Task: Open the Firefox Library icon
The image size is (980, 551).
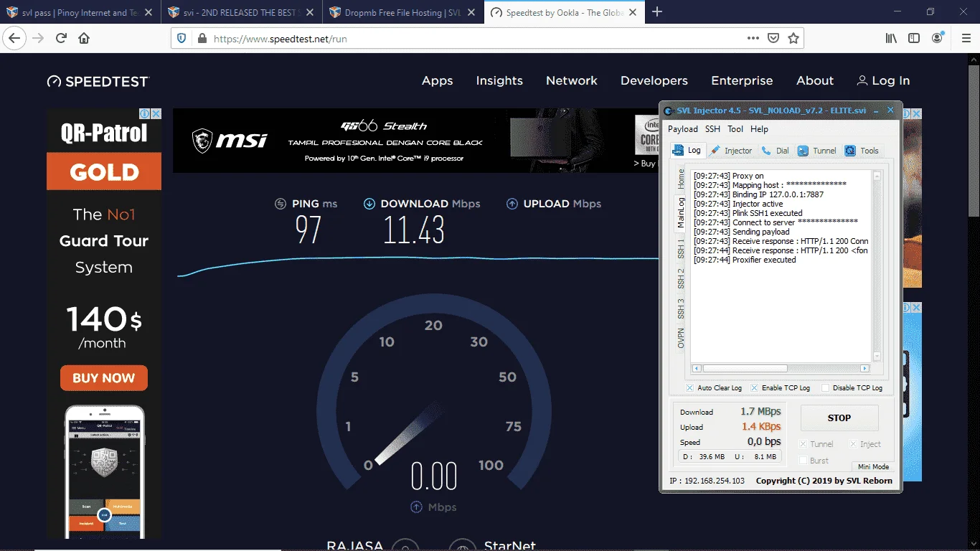Action: click(x=891, y=39)
